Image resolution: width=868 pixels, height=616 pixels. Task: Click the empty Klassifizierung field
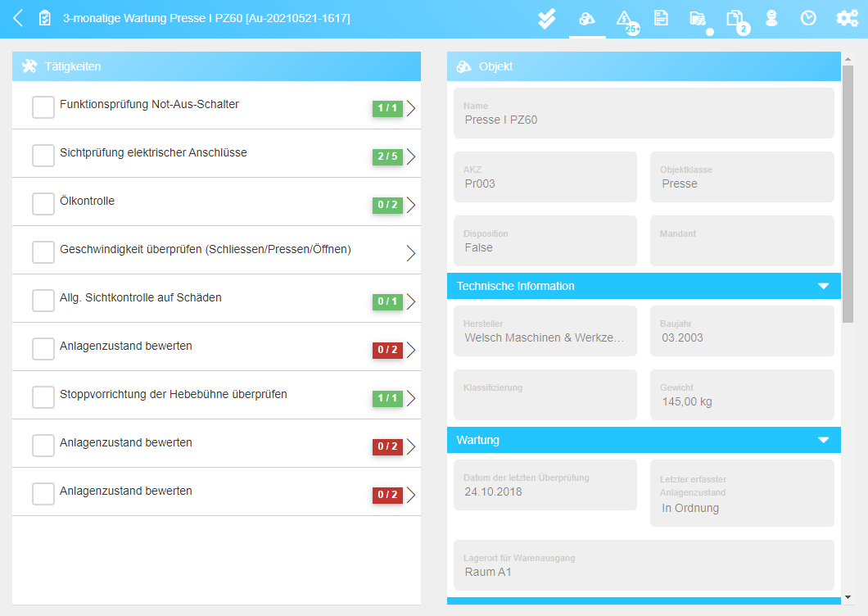545,395
